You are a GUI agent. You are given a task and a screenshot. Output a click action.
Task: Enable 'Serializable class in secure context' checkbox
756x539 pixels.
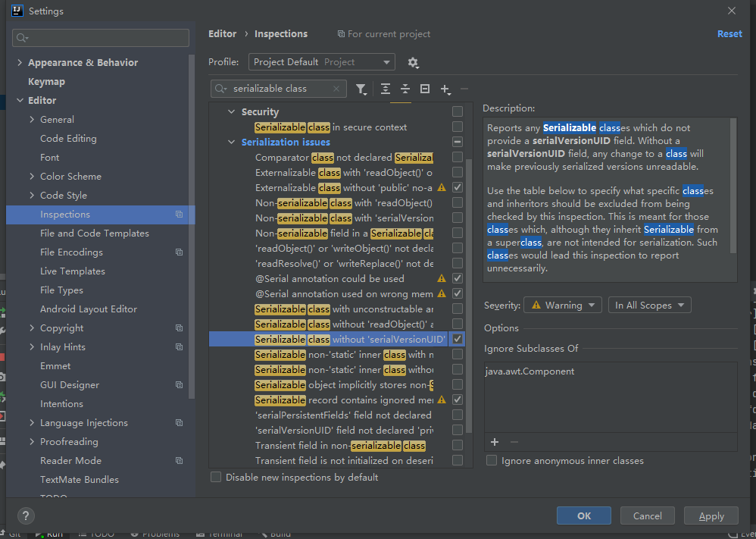click(x=458, y=127)
